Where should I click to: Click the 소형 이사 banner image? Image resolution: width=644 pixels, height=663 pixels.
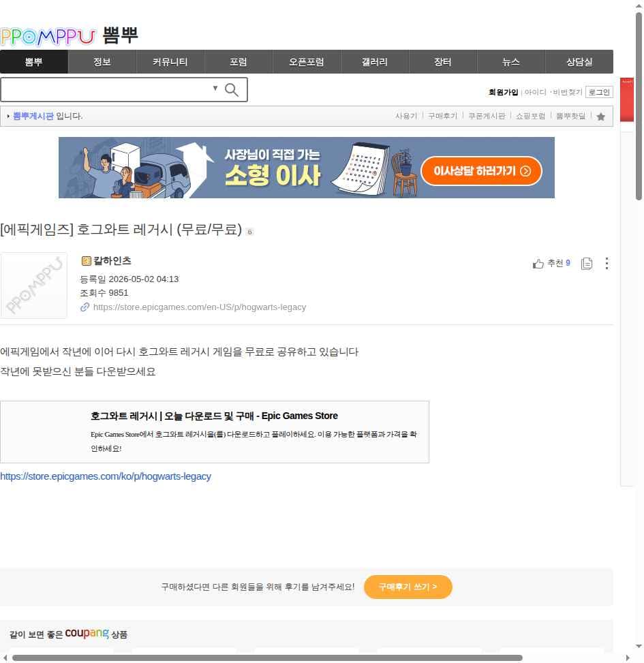coord(307,168)
